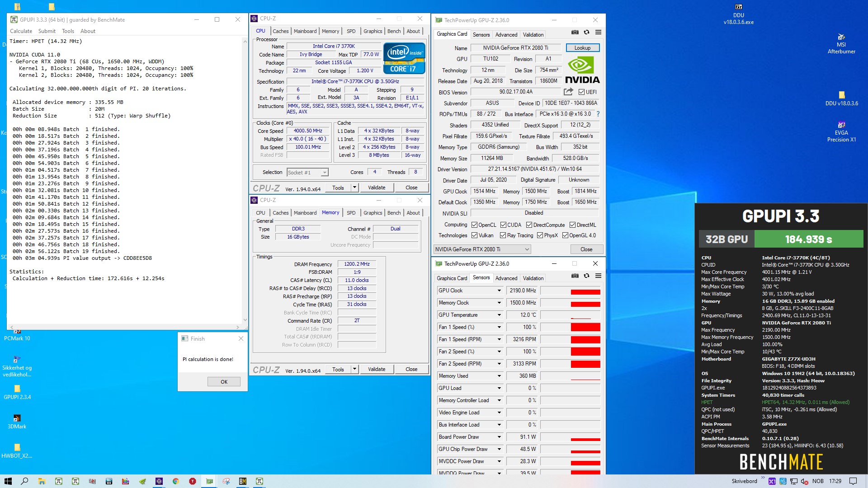
Task: Open hamburger menu in GPU-Z Sensors window
Action: point(598,276)
